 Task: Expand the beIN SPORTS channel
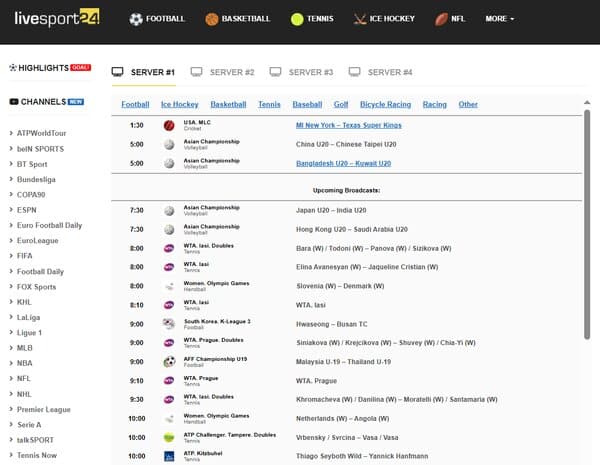point(36,149)
